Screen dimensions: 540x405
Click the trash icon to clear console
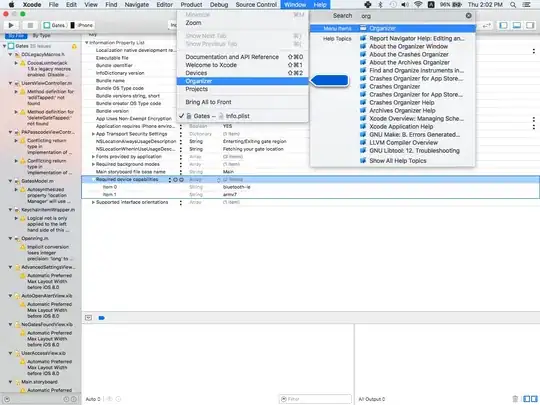515,399
